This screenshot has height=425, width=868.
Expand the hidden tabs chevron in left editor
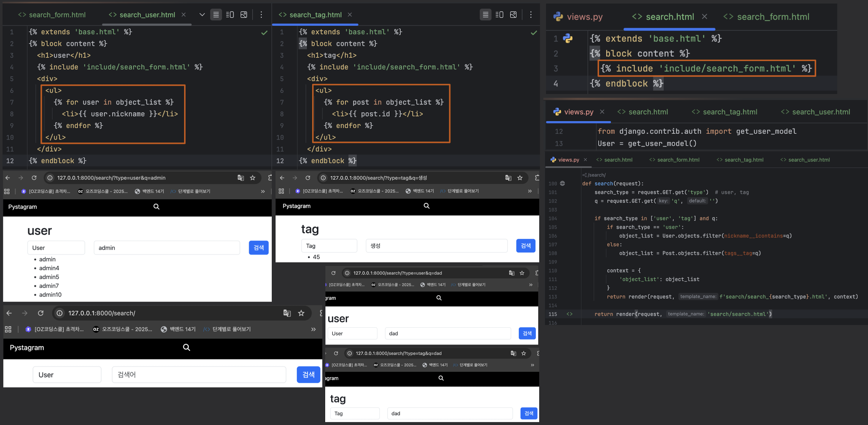[x=202, y=14]
